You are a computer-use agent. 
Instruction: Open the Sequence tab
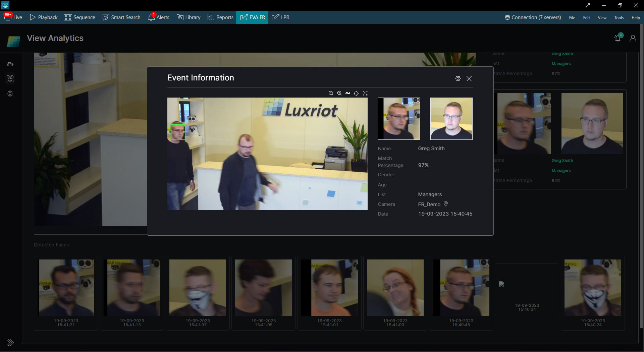pos(80,17)
